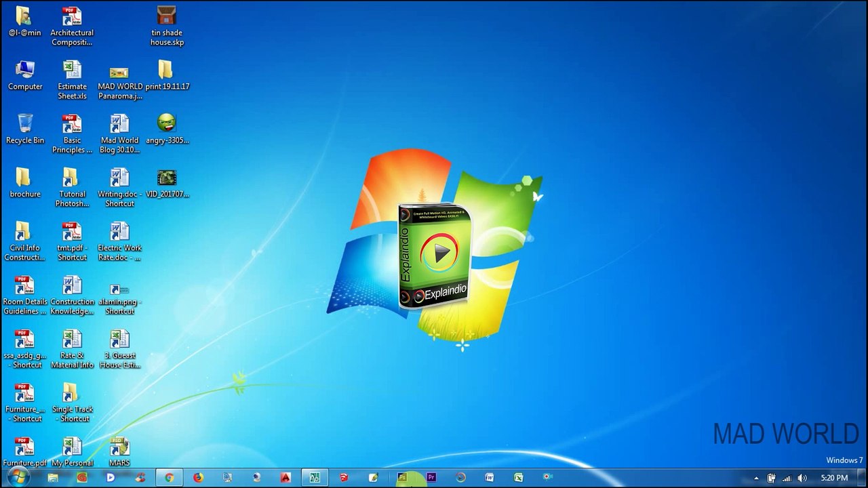This screenshot has width=868, height=488.
Task: Open the Recycle Bin
Action: coord(25,129)
